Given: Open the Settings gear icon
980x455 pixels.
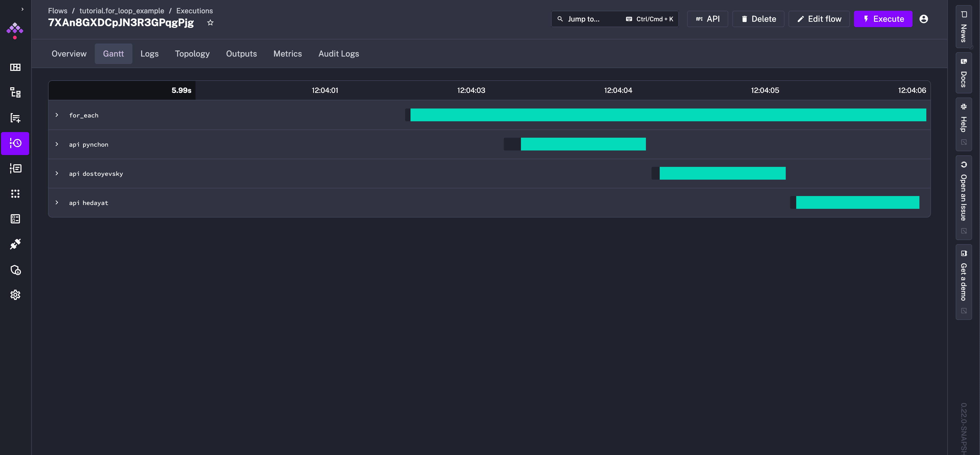Looking at the screenshot, I should click(15, 295).
